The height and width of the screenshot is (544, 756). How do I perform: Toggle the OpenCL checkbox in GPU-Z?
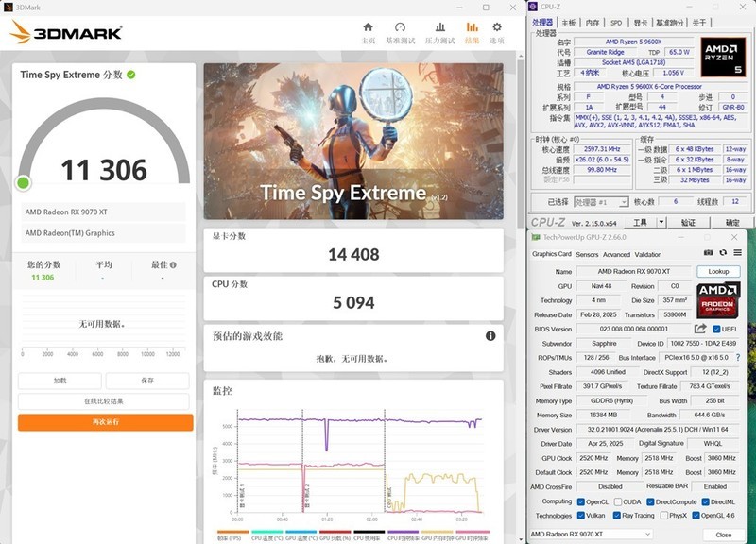click(x=580, y=501)
